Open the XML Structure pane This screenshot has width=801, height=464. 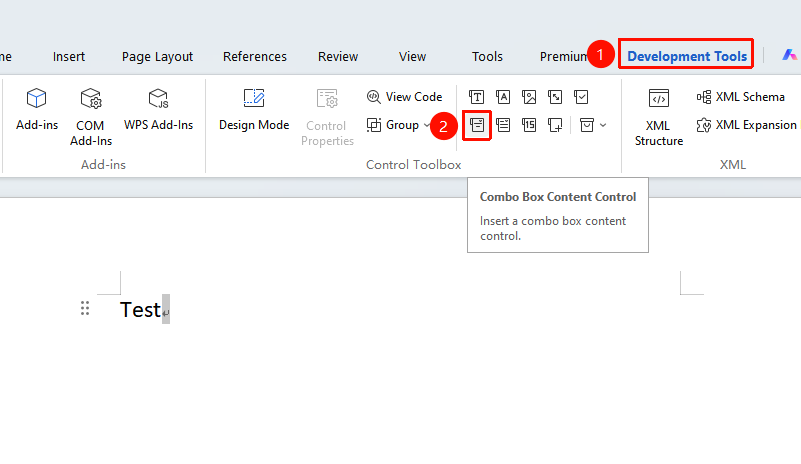tap(658, 117)
